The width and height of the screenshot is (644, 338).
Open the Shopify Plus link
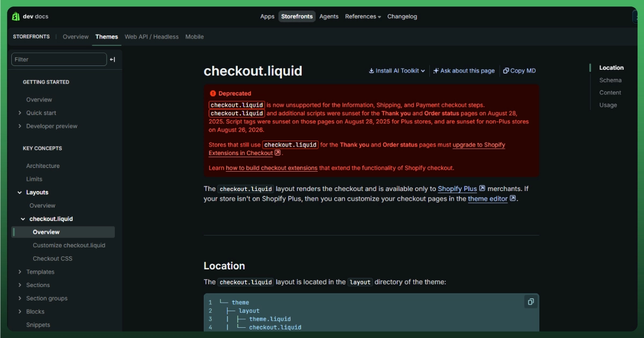point(457,189)
